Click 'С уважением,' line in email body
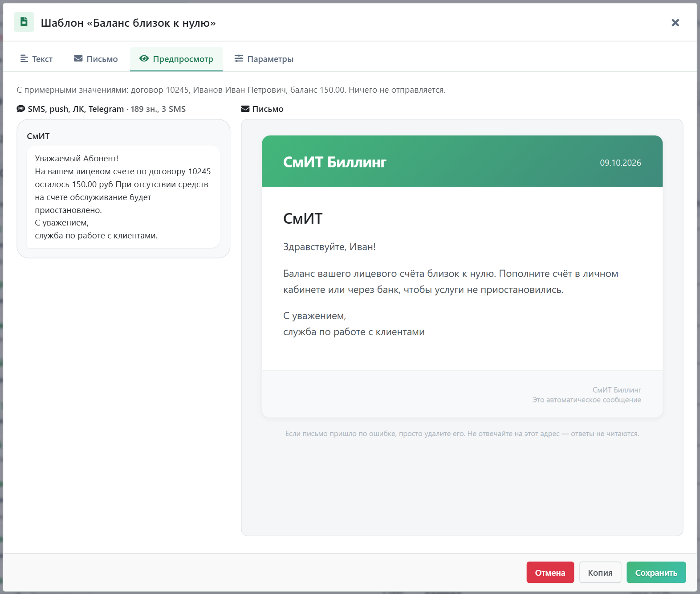This screenshot has height=594, width=700. (315, 316)
